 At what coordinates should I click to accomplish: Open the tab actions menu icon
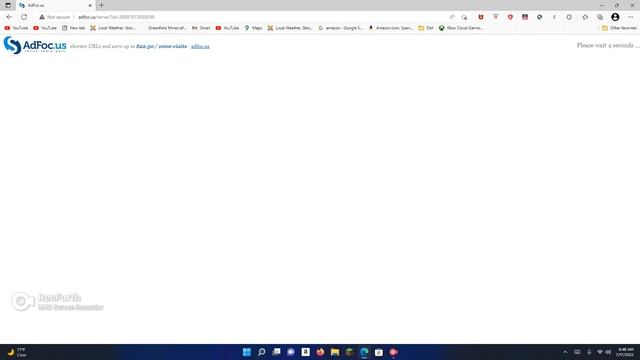[x=8, y=5]
